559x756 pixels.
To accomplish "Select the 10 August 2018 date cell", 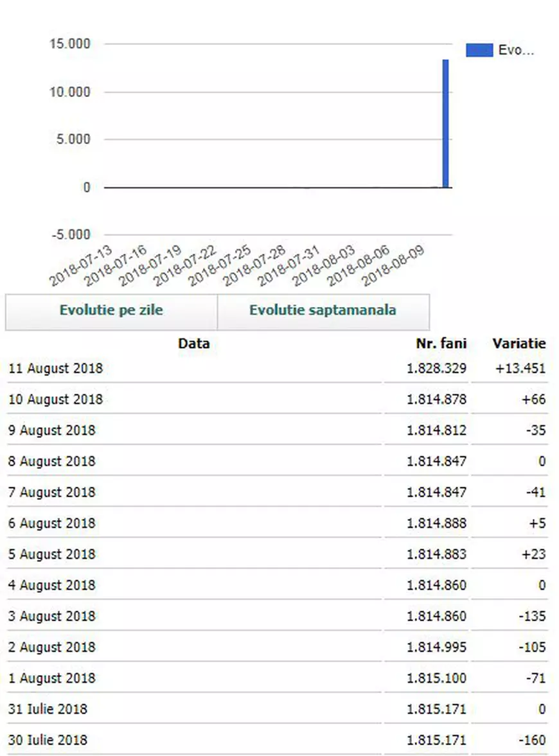I will tap(55, 400).
